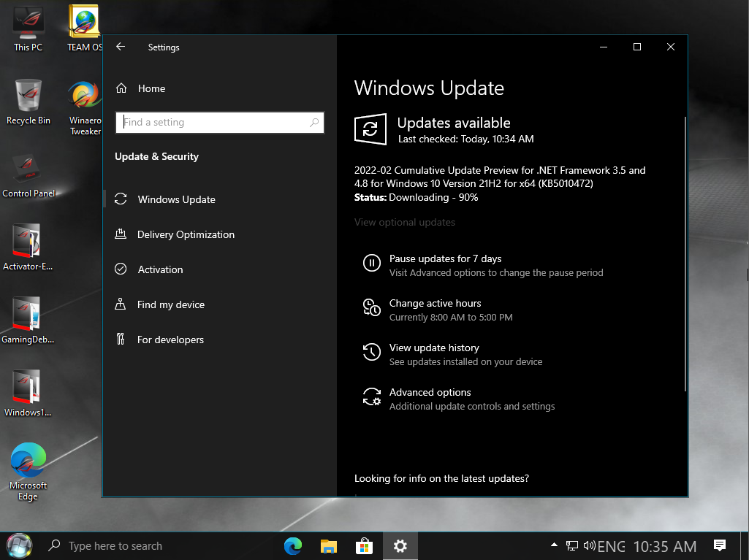Open File Explorer from taskbar
This screenshot has height=560, width=749.
[328, 545]
